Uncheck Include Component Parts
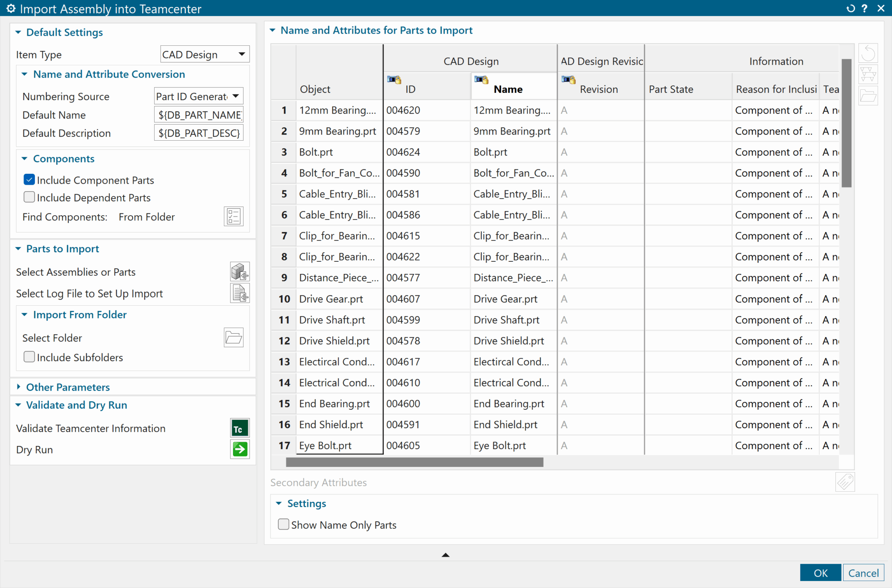Viewport: 892px width, 588px height. click(29, 179)
